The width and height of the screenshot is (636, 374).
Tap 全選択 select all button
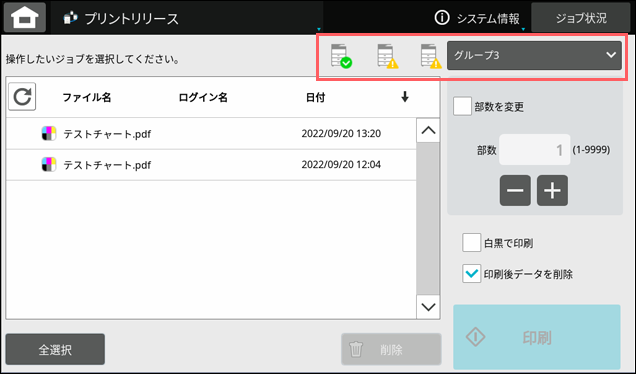click(55, 349)
